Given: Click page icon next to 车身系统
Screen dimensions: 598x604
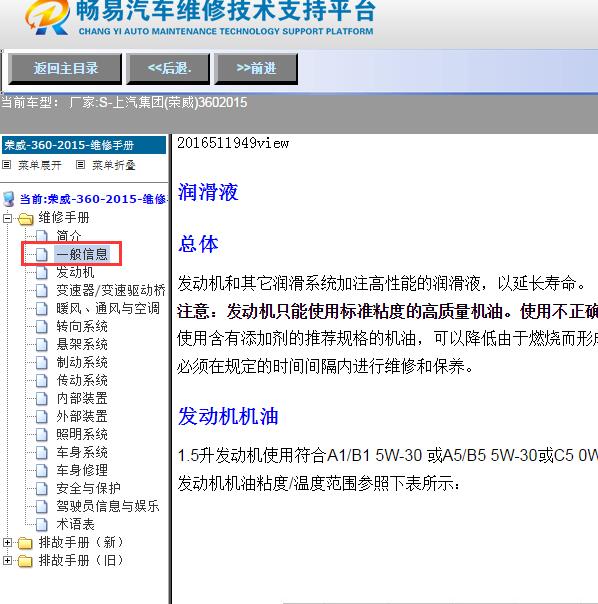Looking at the screenshot, I should click(42, 452).
